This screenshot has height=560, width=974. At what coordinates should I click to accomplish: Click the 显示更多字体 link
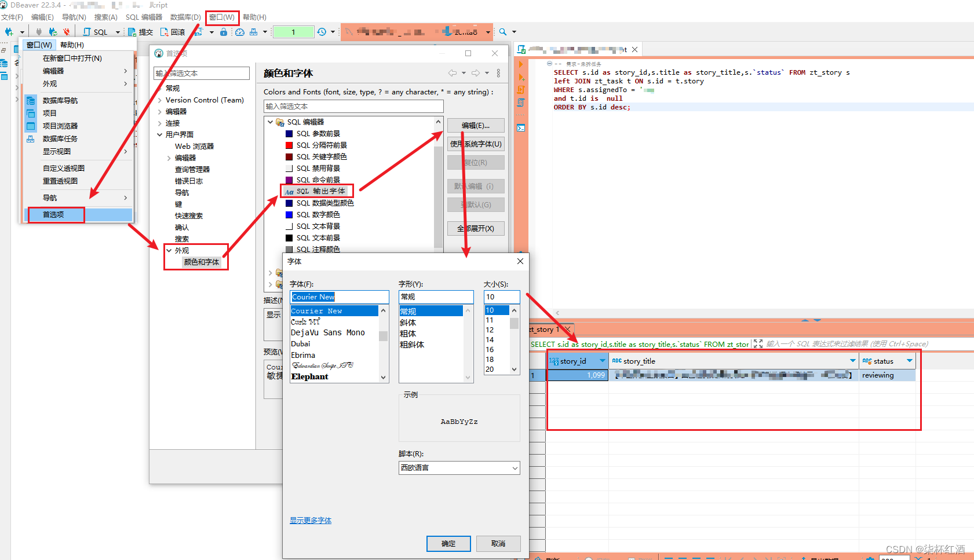click(311, 521)
